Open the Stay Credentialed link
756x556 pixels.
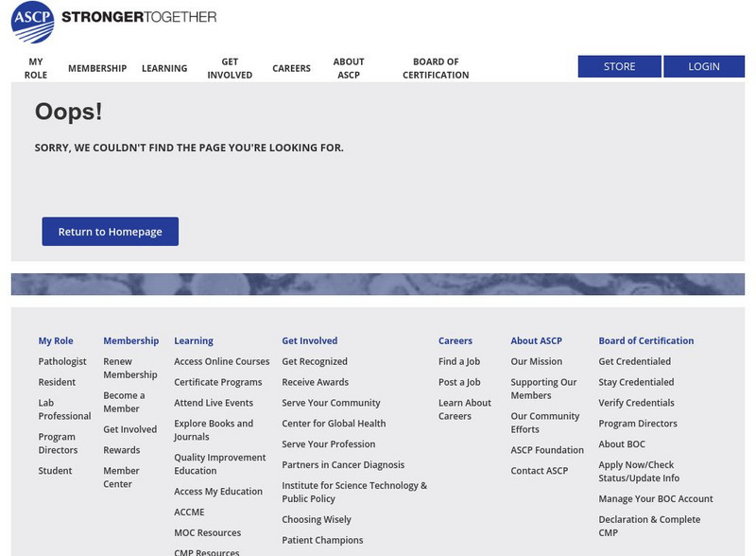click(636, 382)
